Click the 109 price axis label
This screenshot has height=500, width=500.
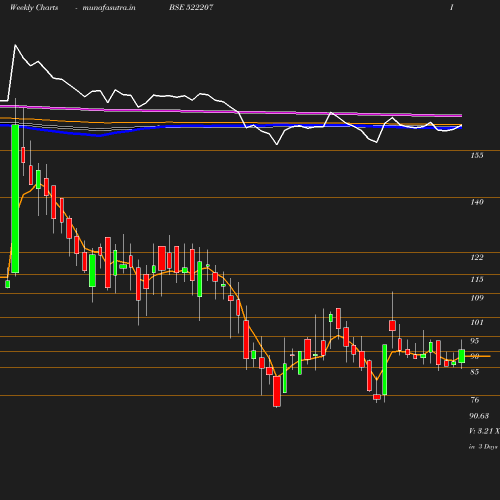click(477, 298)
